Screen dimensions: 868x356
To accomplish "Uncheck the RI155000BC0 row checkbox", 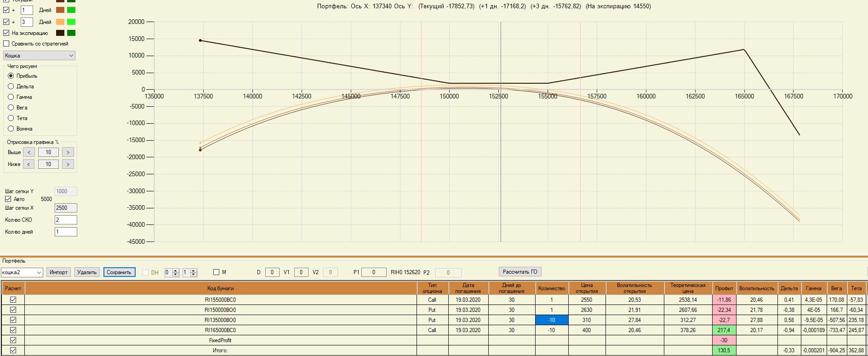I will 13,299.
